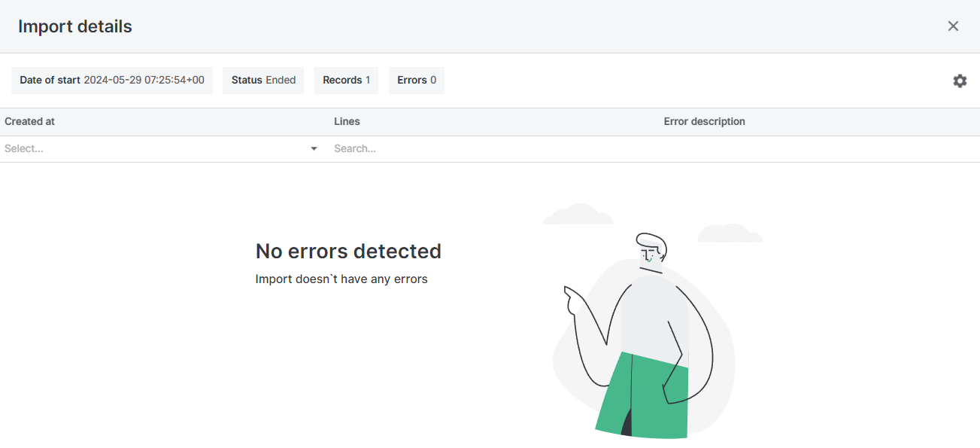Click the No errors detected heading
The image size is (980, 448).
(348, 251)
